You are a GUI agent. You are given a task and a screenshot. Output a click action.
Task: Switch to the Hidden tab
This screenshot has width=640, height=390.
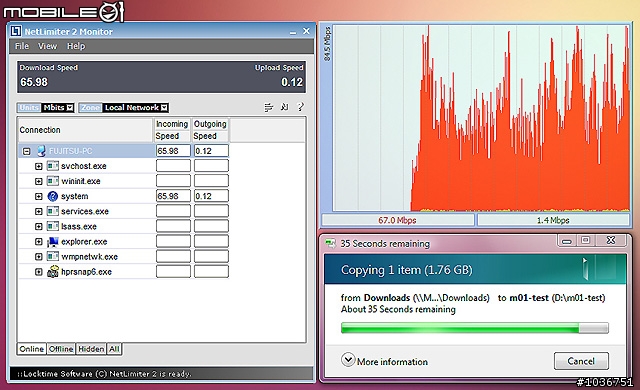(x=91, y=349)
